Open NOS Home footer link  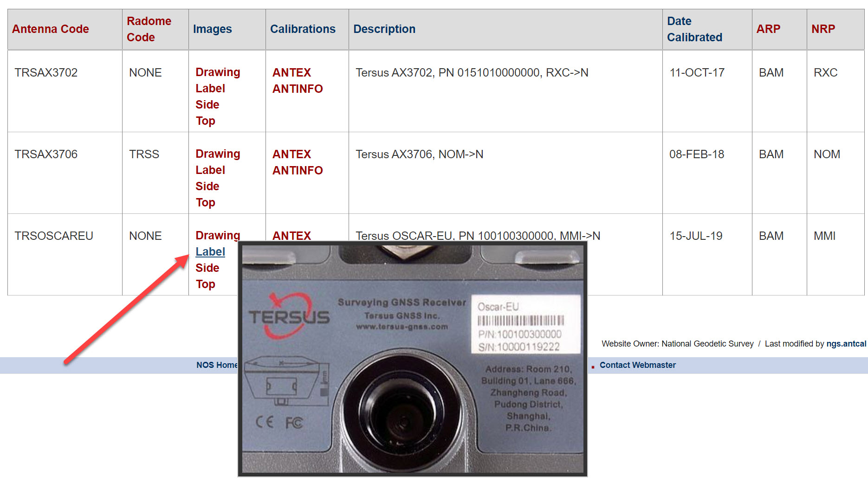pos(216,365)
